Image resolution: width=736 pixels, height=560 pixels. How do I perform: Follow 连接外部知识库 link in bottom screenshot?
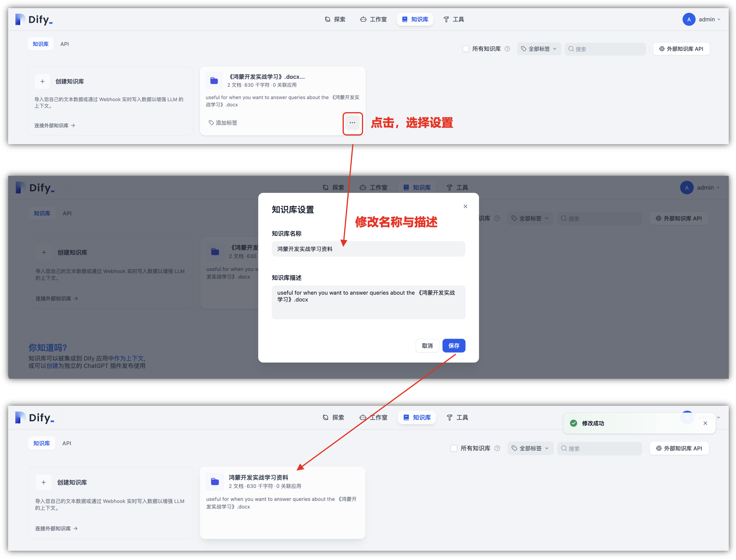click(56, 528)
